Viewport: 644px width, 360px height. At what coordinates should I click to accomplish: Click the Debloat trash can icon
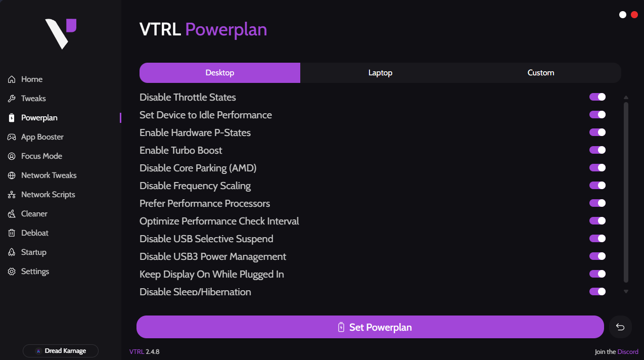[12, 233]
